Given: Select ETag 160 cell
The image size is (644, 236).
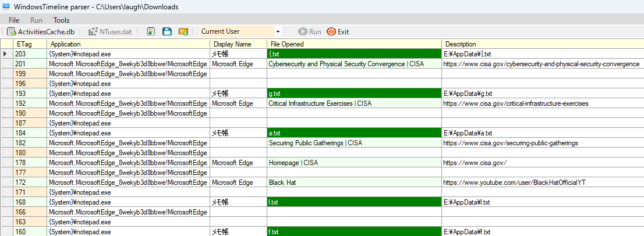Looking at the screenshot, I should [x=30, y=231].
